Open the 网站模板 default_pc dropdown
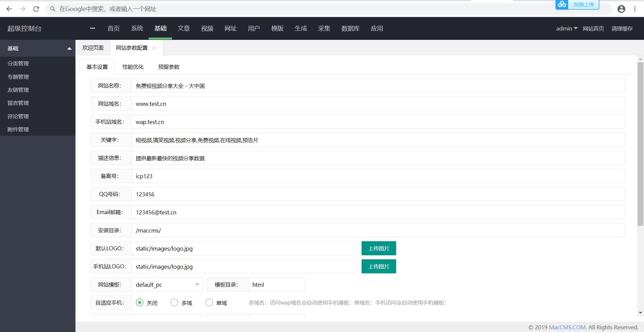The width and height of the screenshot is (644, 332). 167,284
